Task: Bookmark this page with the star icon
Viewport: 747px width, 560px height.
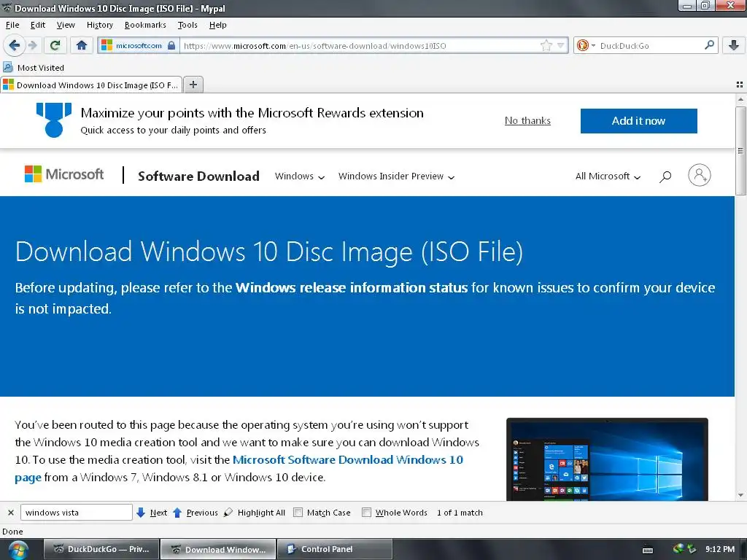Action: point(546,45)
